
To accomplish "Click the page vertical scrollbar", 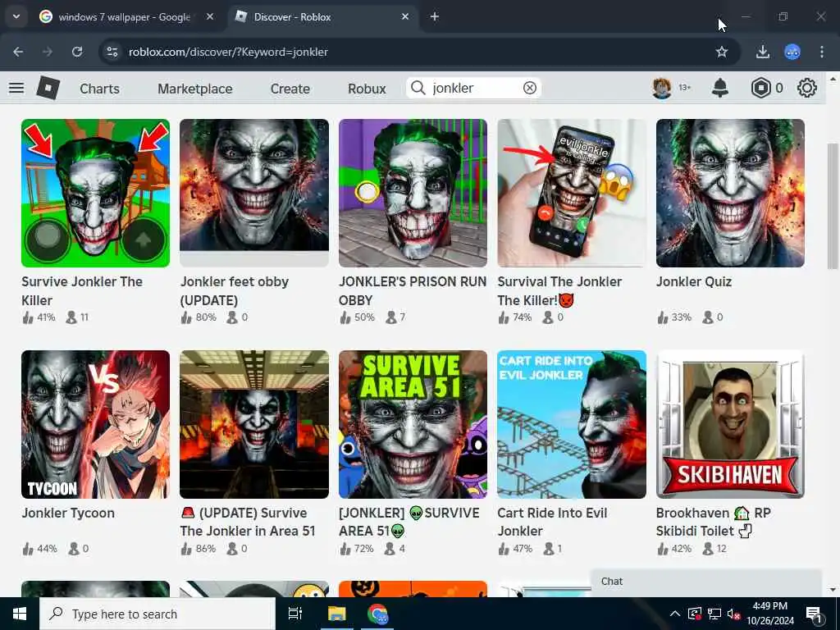I will [x=833, y=206].
